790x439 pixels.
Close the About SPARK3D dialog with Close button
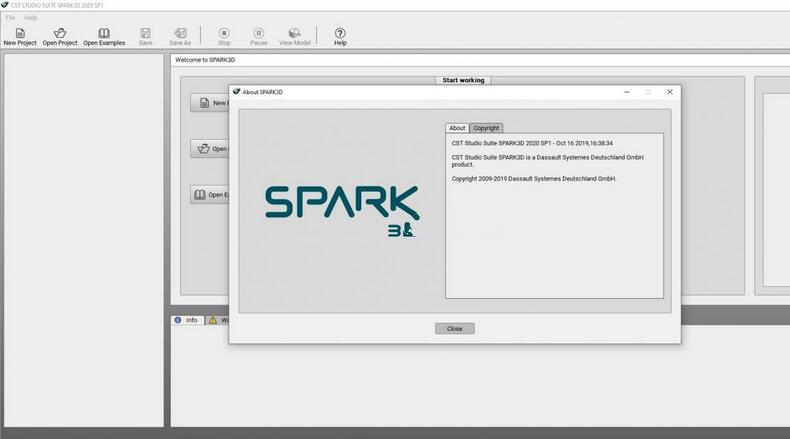[x=454, y=329]
